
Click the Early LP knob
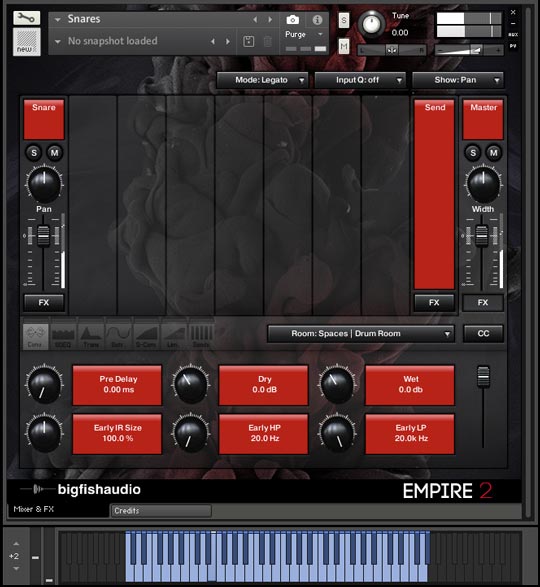tap(337, 433)
